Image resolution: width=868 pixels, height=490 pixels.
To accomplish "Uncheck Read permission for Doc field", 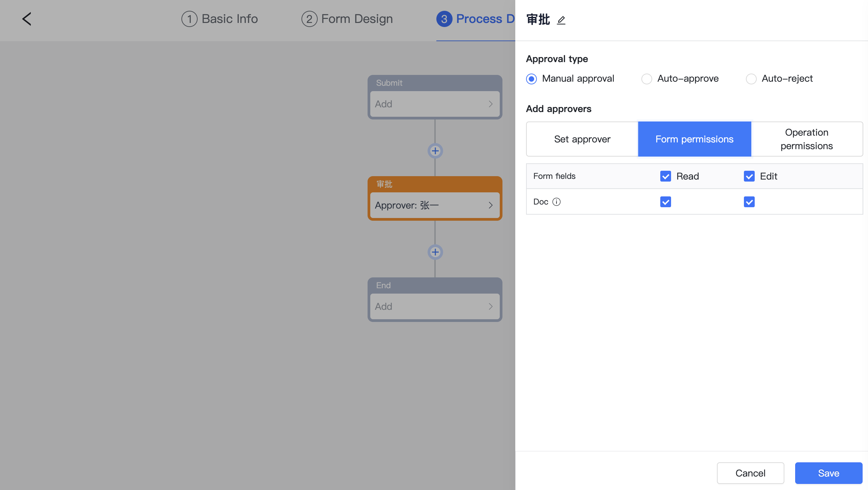I will tap(666, 202).
